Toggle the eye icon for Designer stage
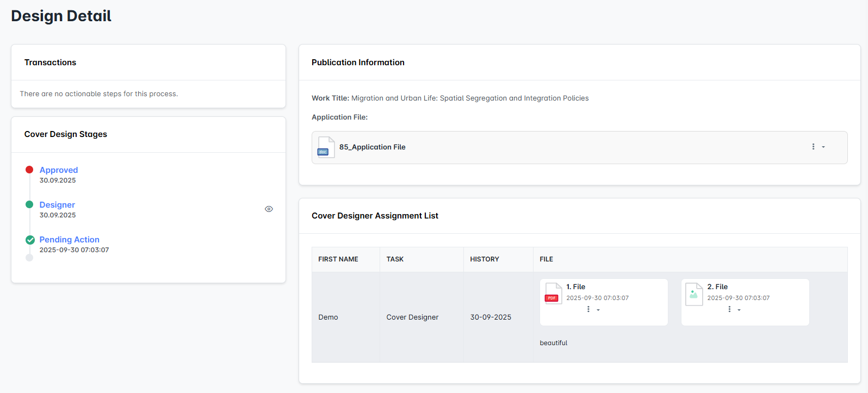 pos(269,209)
